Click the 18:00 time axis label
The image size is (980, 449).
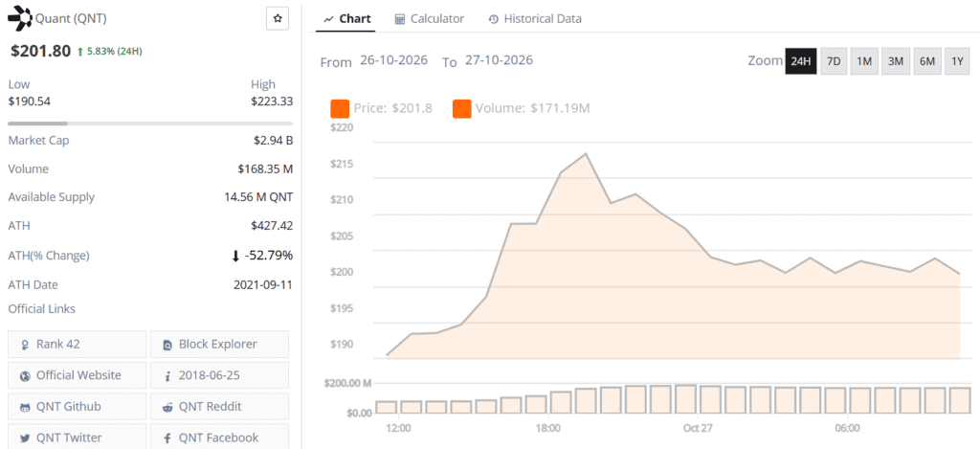(548, 428)
